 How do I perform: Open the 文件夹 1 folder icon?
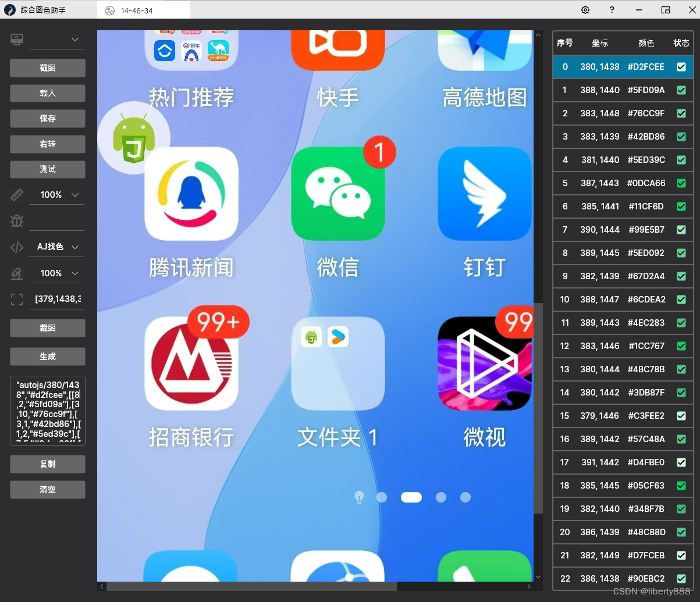[x=338, y=364]
